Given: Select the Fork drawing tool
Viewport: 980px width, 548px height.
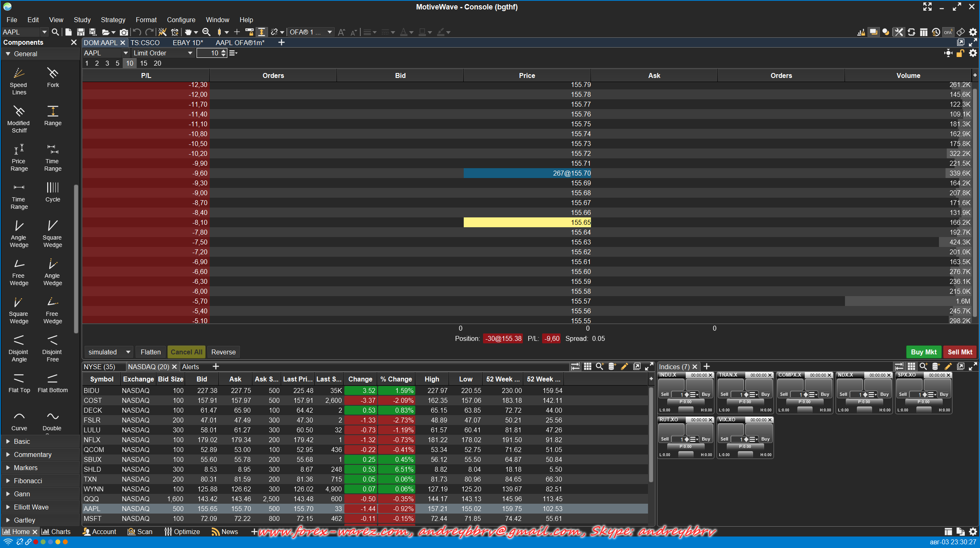Looking at the screenshot, I should (53, 77).
